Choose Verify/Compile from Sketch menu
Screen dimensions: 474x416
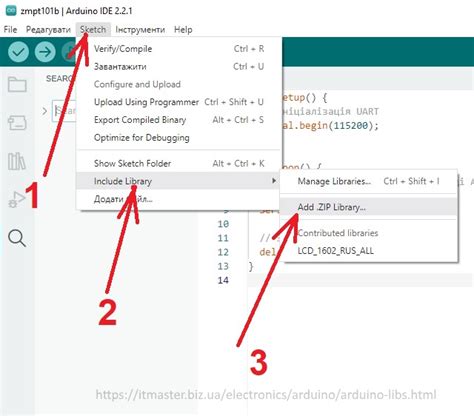179,49
